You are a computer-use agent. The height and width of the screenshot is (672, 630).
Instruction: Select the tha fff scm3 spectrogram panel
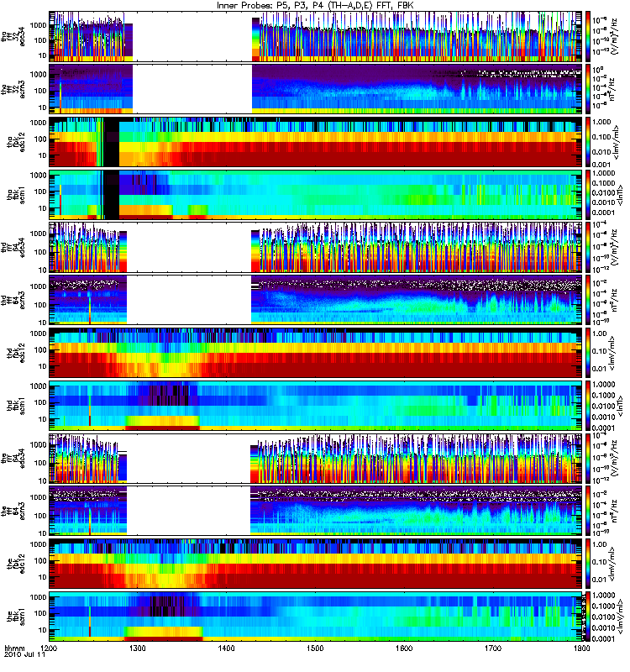[x=316, y=89]
